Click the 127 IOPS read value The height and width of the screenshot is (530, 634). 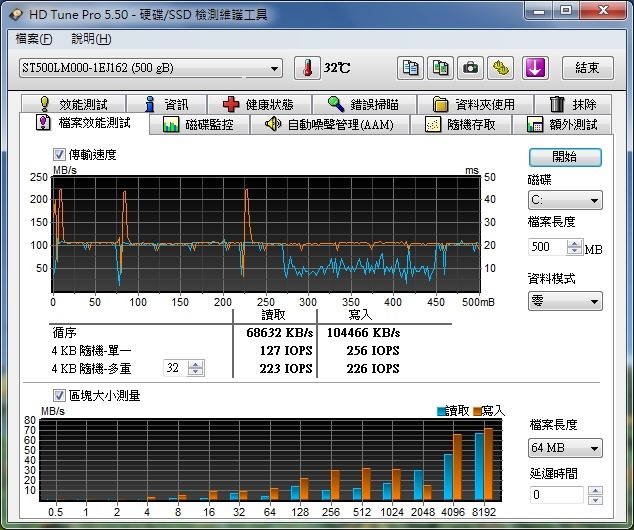point(286,351)
